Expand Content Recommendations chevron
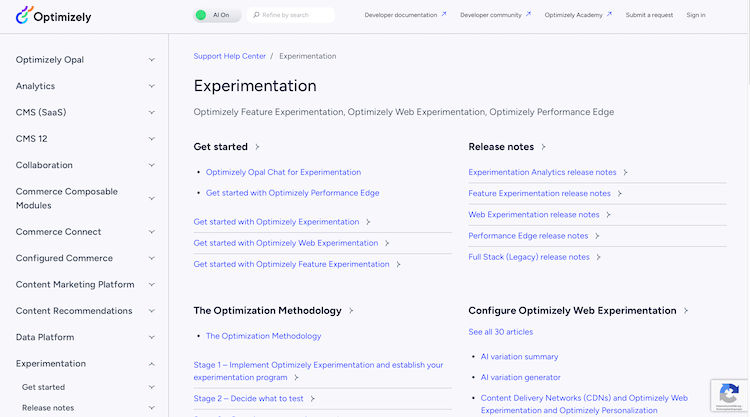 pyautogui.click(x=152, y=311)
